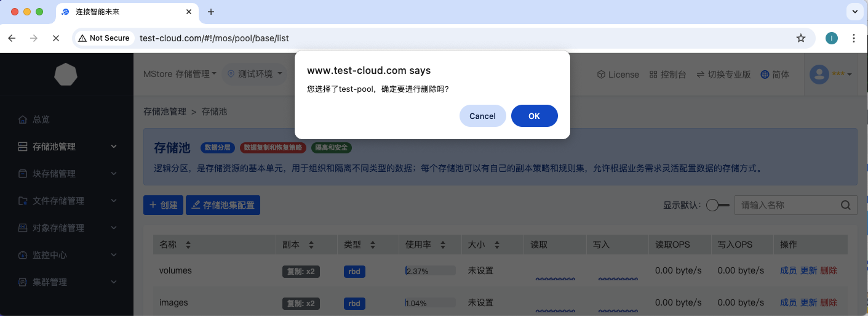The height and width of the screenshot is (316, 868).
Task: Click OK to confirm deleting test-pool
Action: [x=534, y=116]
